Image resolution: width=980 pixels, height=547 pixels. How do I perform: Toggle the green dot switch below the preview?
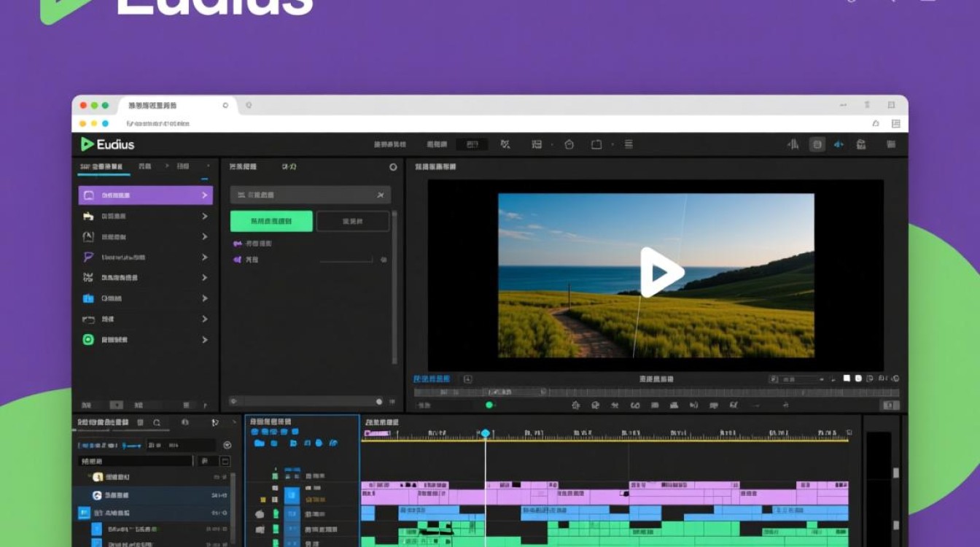489,405
